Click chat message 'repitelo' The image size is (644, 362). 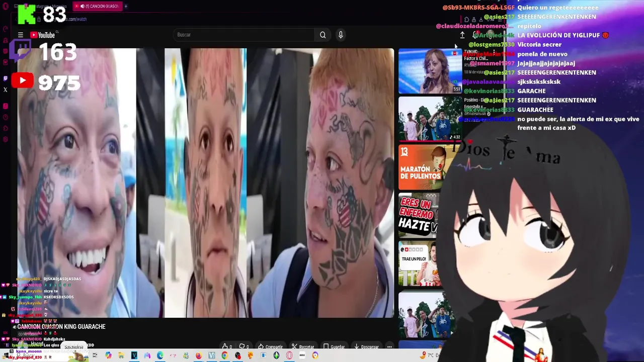point(529,26)
